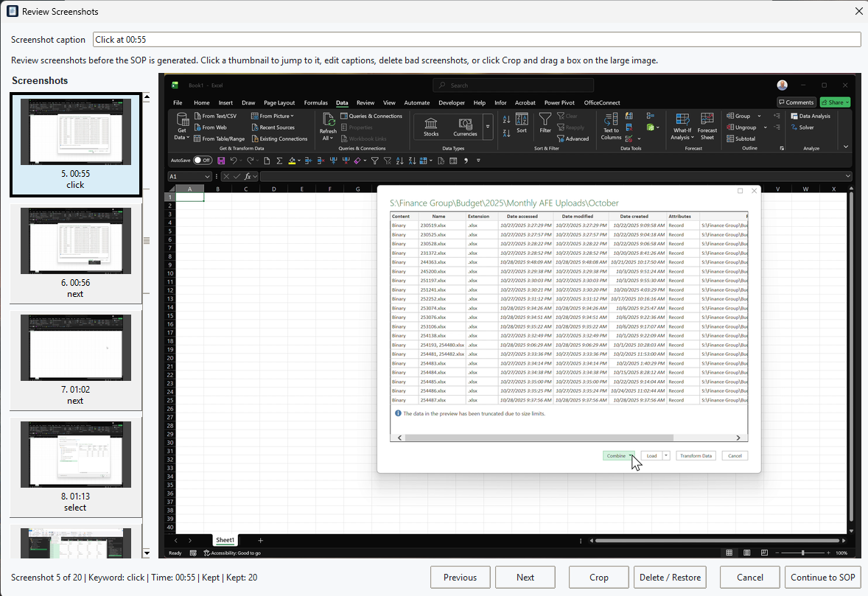Select thumbnail 6. 00:56 next
The image size is (868, 596).
pyautogui.click(x=76, y=253)
